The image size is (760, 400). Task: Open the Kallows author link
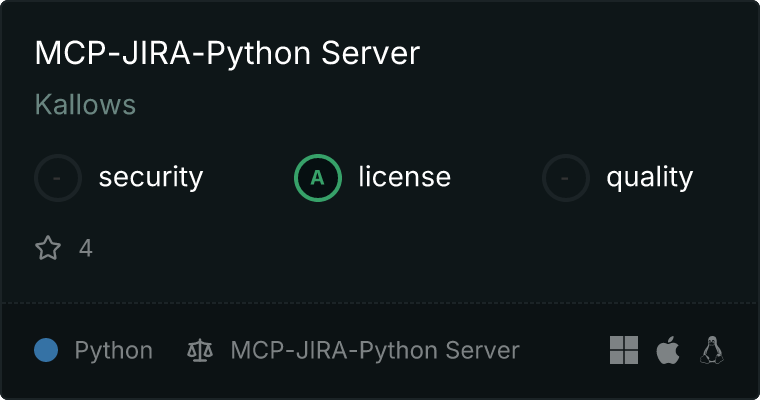85,105
